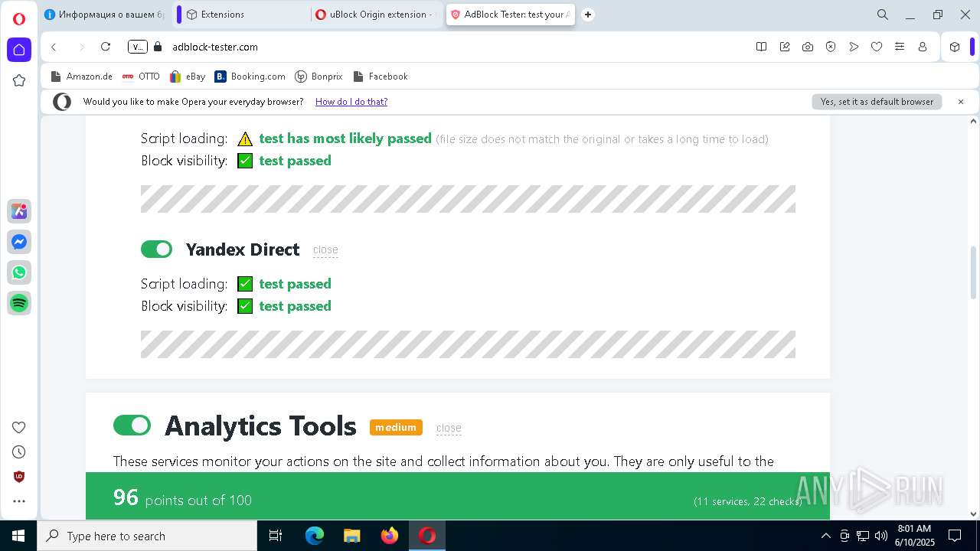The image size is (980, 551).
Task: Open the Booking.com bookmark
Action: (250, 77)
